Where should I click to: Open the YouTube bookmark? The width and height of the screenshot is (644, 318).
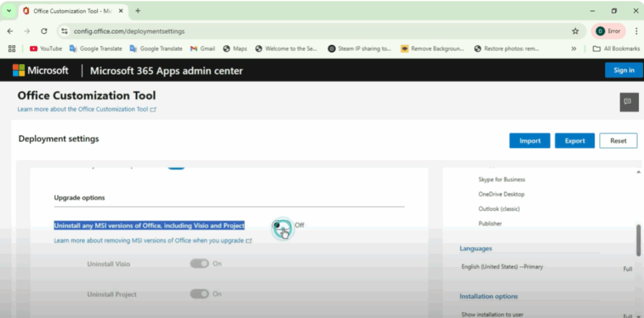pos(45,48)
